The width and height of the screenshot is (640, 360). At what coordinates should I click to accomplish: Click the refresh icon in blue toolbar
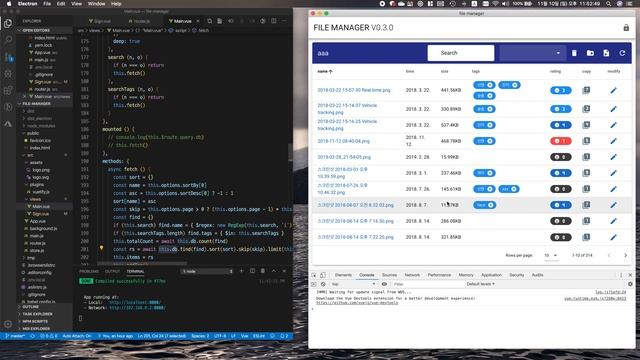click(622, 53)
